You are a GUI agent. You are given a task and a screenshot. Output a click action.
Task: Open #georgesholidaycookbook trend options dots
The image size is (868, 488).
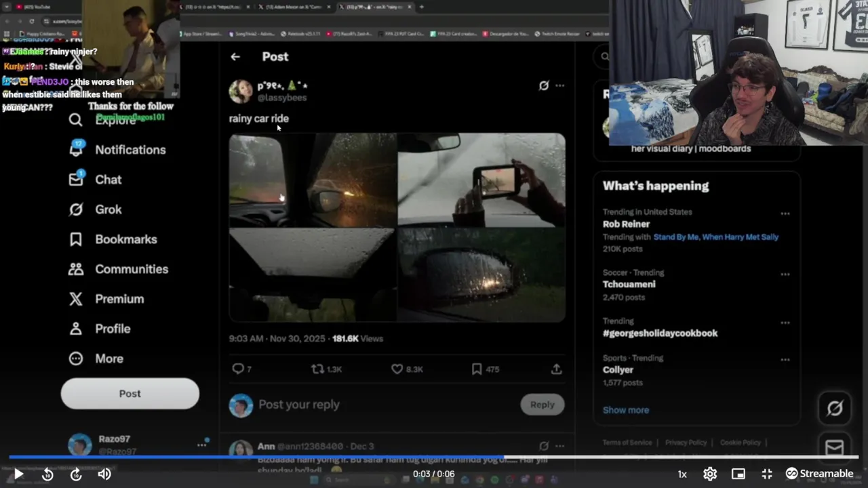coord(785,323)
